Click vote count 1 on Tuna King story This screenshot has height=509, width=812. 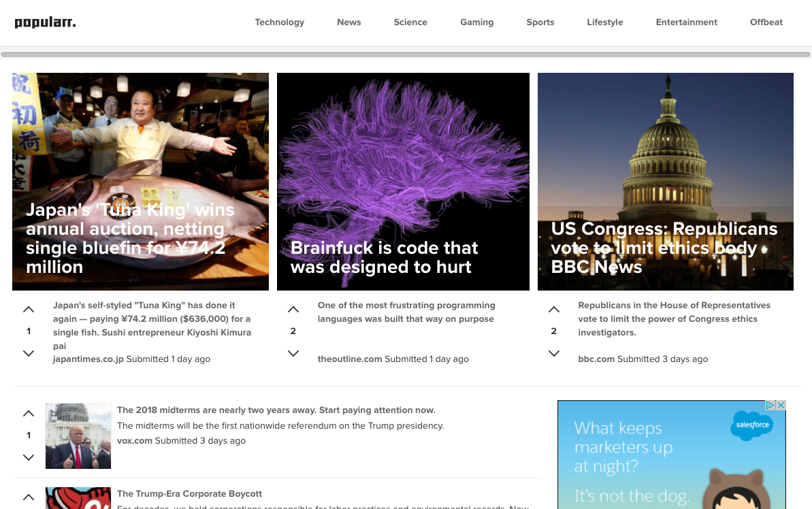coord(29,331)
